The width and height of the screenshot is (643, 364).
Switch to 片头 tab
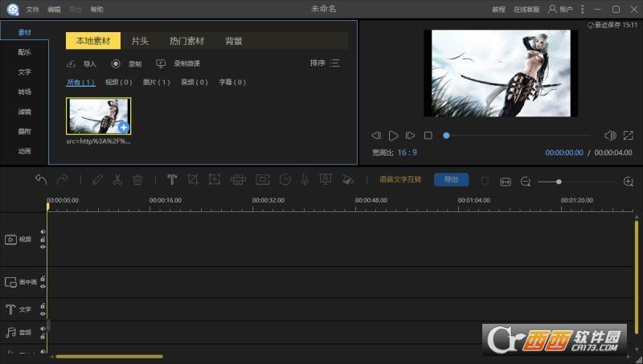point(140,41)
